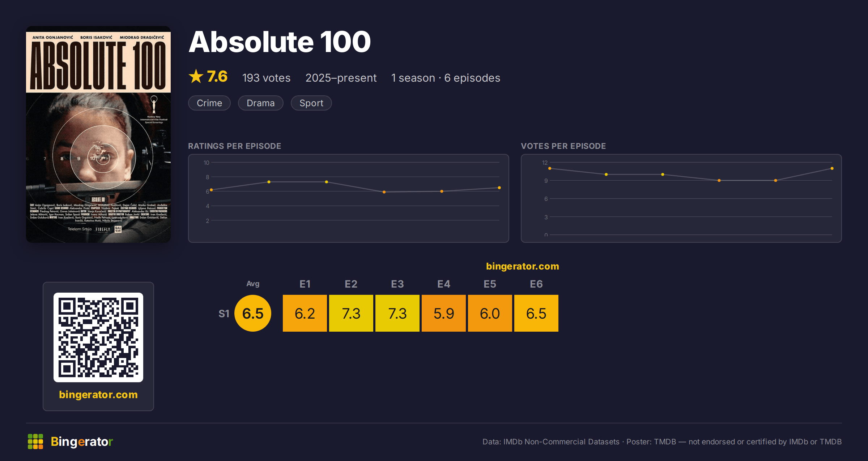Click first point on ratings chart
This screenshot has height=461, width=868.
211,190
